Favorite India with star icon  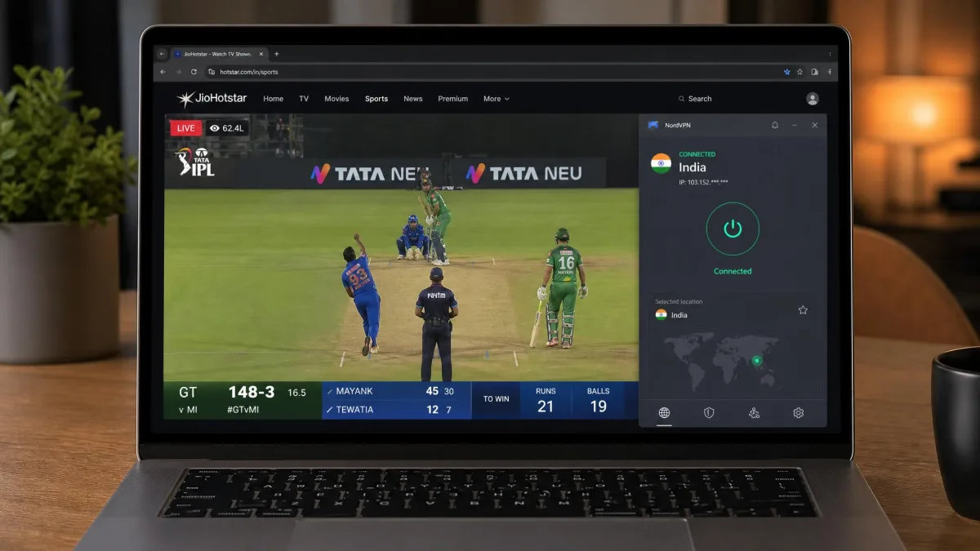[x=803, y=310]
